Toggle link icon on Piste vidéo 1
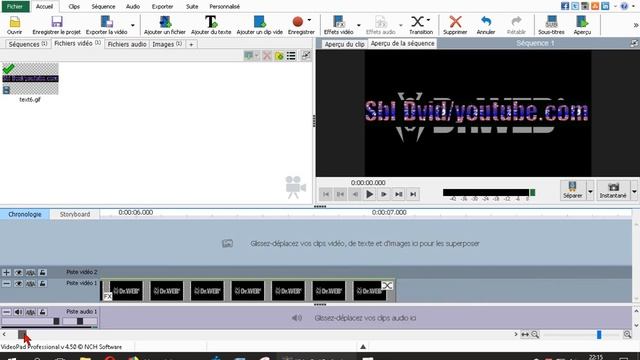The image size is (640, 360). click(x=31, y=284)
